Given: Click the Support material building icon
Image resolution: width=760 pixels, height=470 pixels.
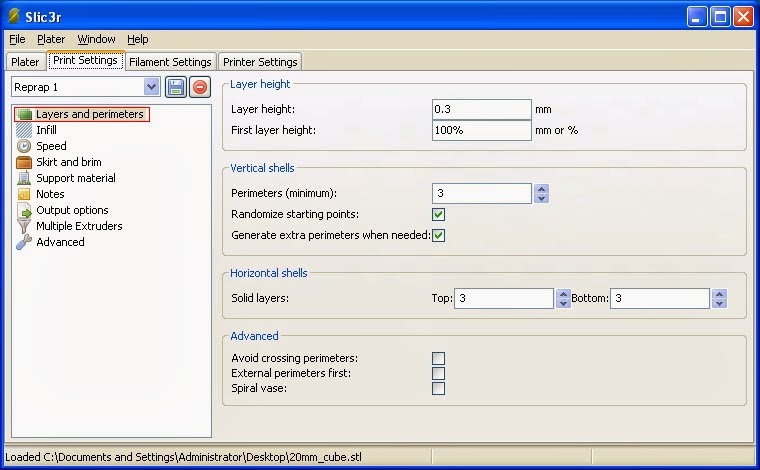Looking at the screenshot, I should (x=24, y=178).
